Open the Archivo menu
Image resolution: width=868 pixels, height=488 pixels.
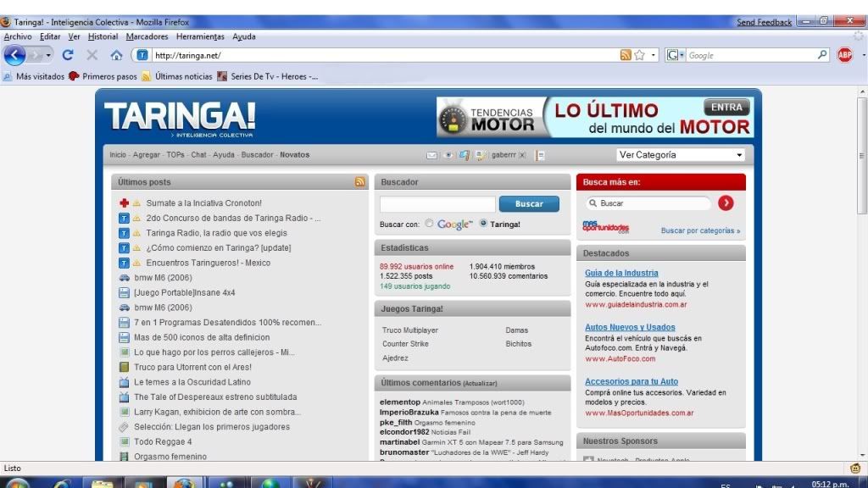click(x=18, y=36)
